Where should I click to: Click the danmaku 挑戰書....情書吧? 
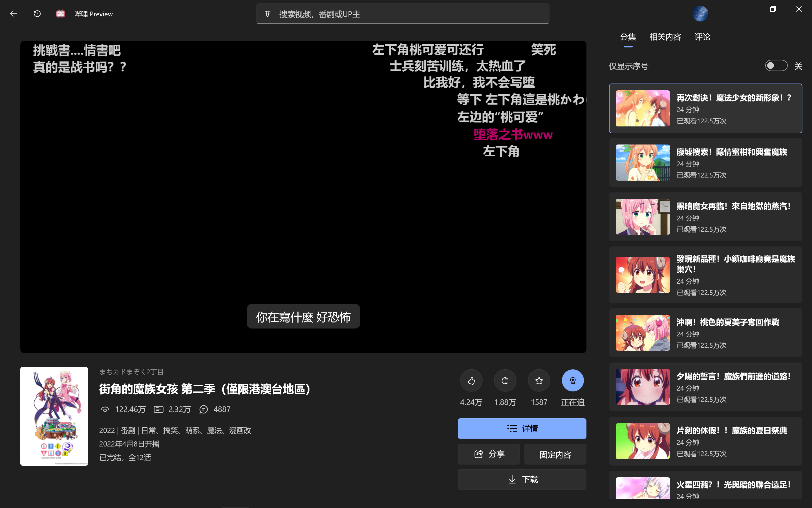[77, 51]
